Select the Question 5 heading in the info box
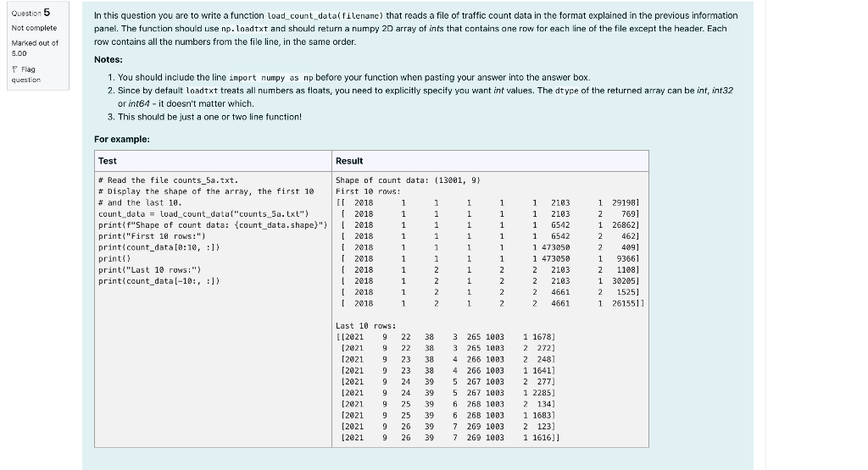This screenshot has width=868, height=470. point(31,13)
